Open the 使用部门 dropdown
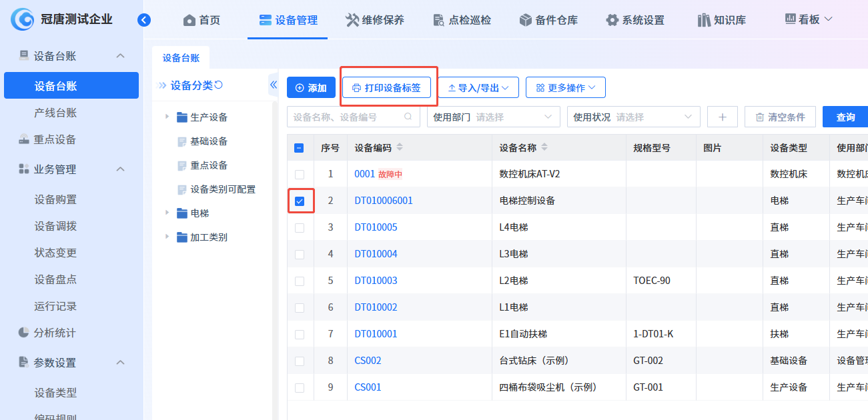Screen dimensions: 868x420 [493, 117]
